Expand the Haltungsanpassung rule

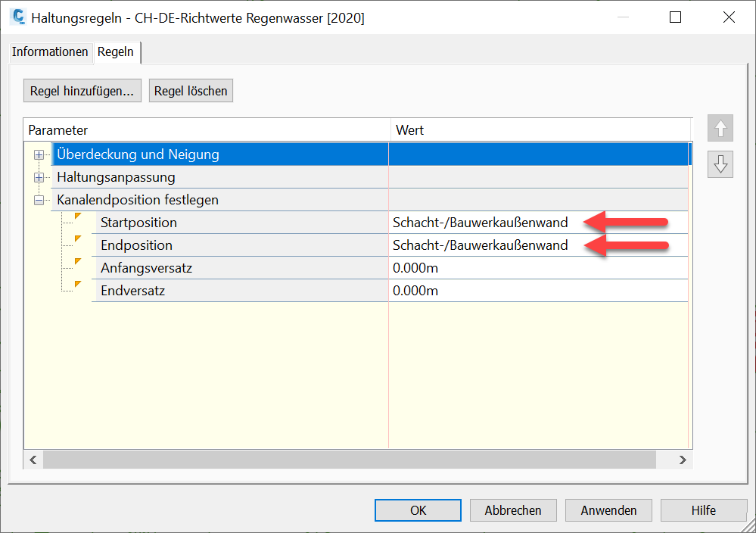point(39,177)
